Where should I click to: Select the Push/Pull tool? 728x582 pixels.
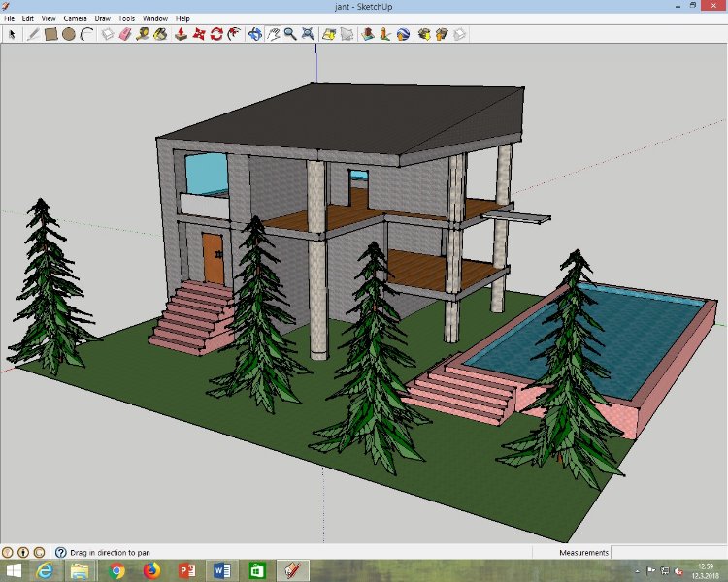click(181, 34)
